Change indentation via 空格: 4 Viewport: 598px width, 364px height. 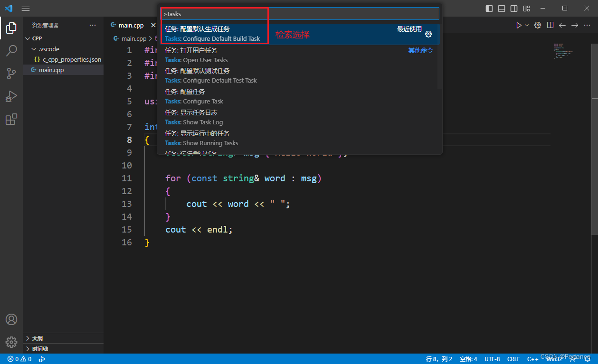click(x=468, y=359)
